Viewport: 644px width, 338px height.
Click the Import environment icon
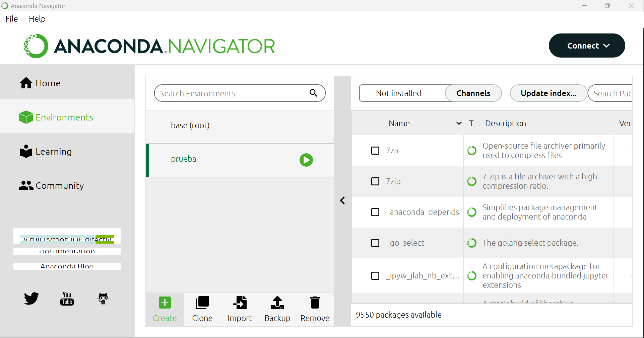click(x=240, y=303)
